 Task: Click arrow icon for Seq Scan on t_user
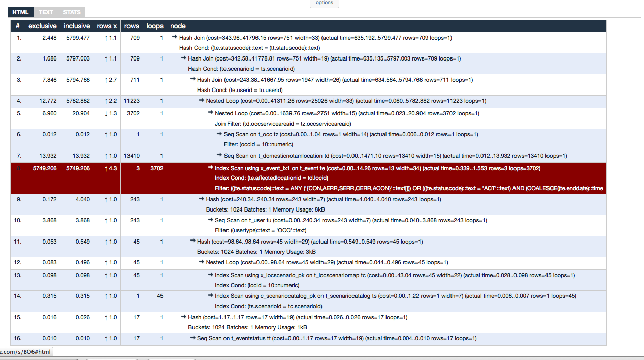click(210, 220)
